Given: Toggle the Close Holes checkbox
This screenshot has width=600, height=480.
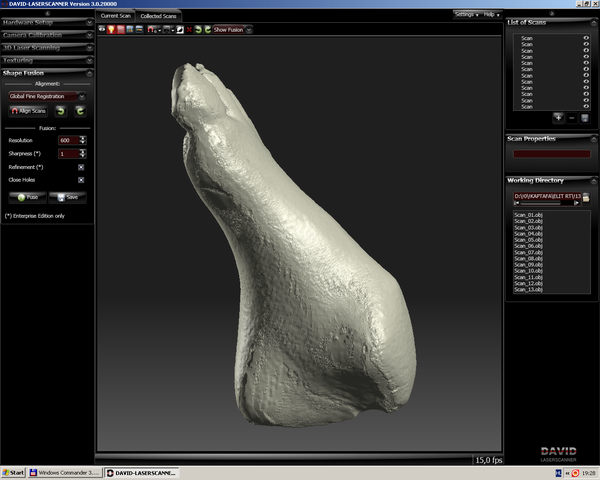Looking at the screenshot, I should pos(81,179).
